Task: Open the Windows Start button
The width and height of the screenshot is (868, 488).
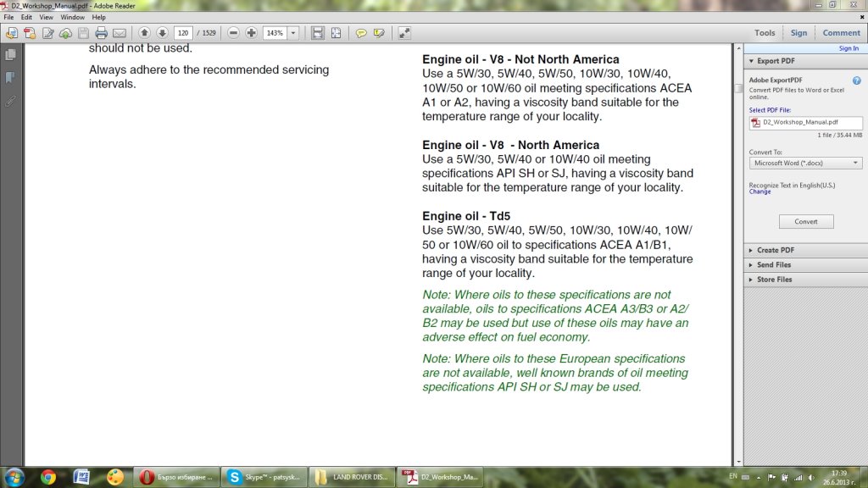Action: [15, 477]
